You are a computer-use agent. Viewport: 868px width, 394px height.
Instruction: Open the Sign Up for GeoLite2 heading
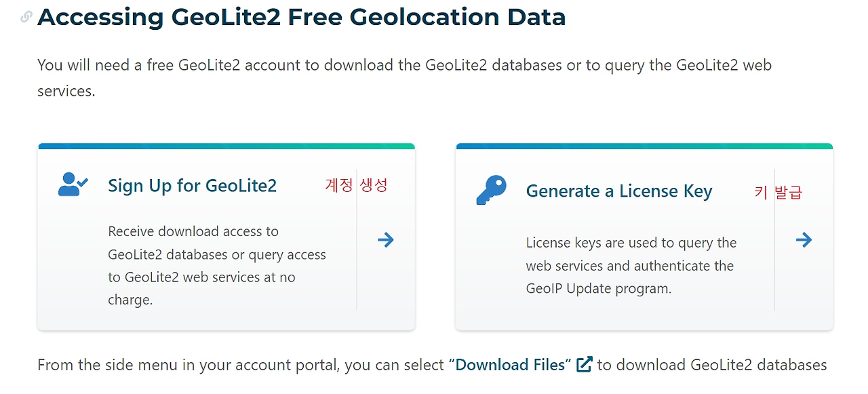192,185
